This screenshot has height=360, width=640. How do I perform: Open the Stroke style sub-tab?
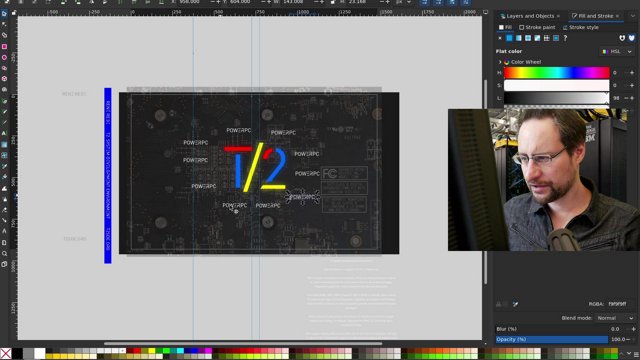click(x=580, y=27)
